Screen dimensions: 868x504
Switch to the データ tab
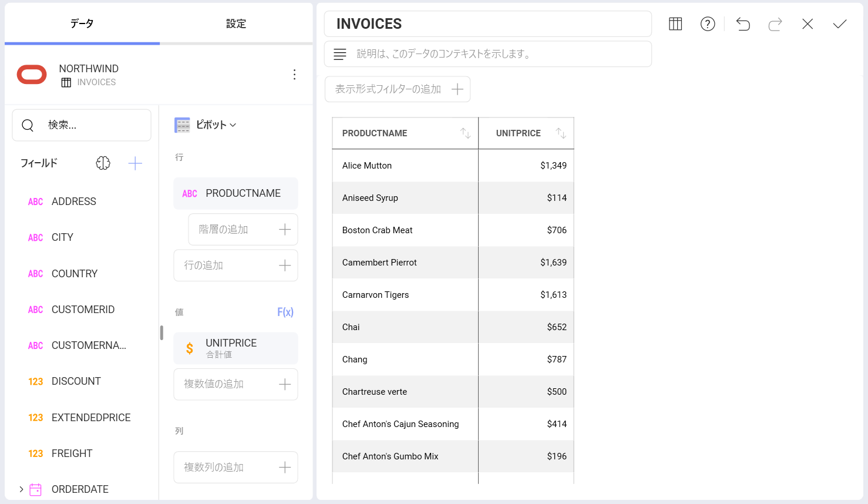(82, 23)
